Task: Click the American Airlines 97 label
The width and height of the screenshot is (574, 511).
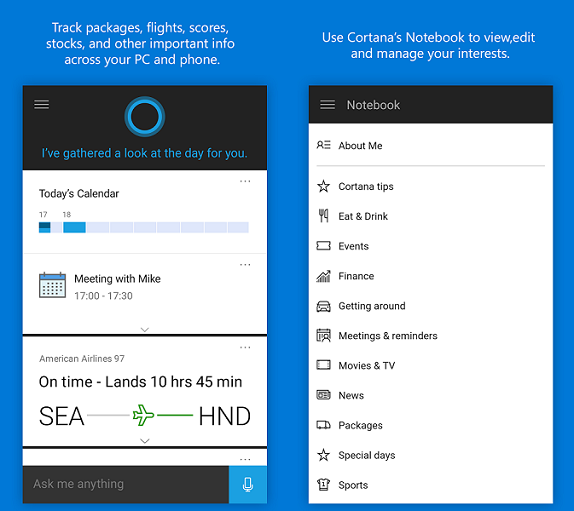Action: pyautogui.click(x=82, y=358)
